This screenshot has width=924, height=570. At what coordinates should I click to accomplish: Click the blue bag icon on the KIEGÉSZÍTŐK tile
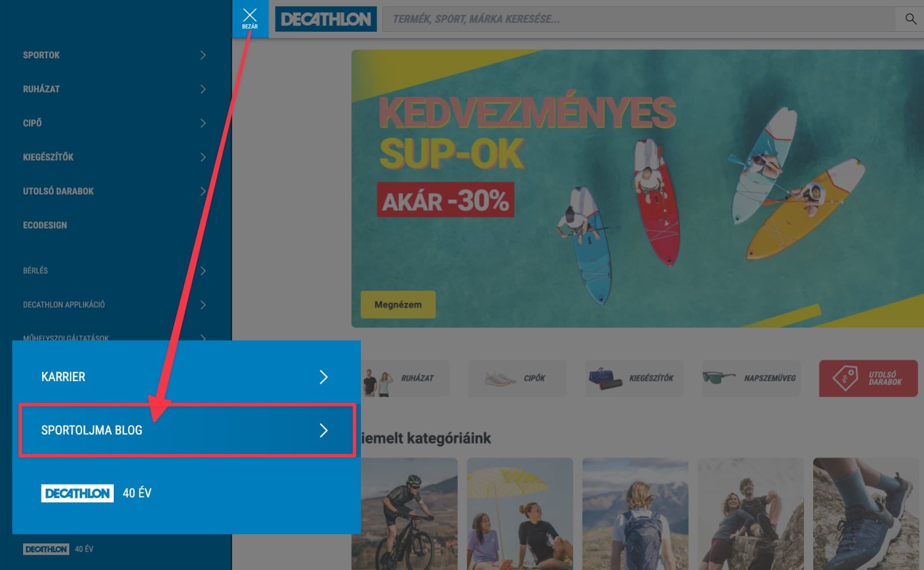(x=606, y=378)
